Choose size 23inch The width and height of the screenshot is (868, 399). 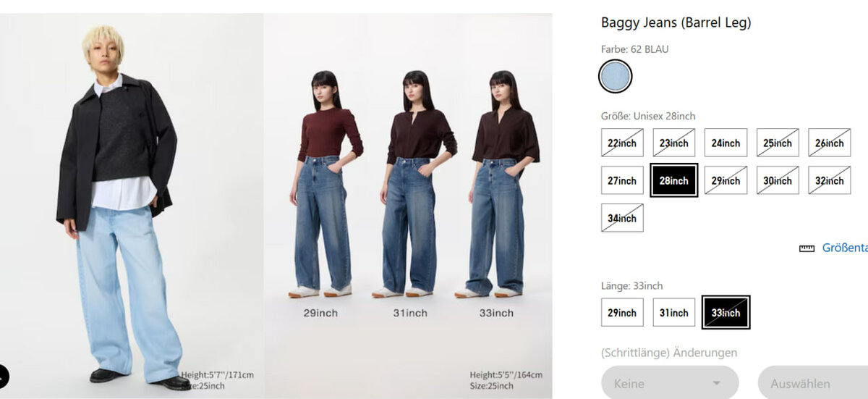point(674,143)
